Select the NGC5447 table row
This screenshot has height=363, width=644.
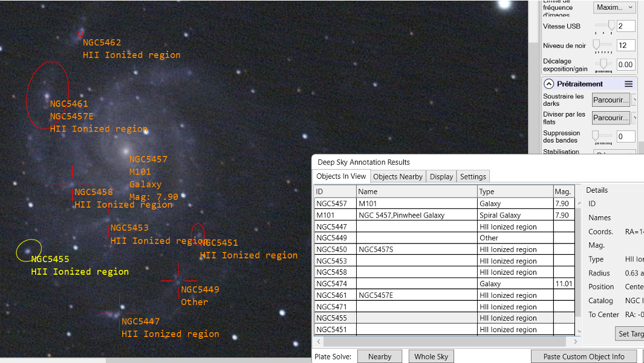(x=444, y=227)
